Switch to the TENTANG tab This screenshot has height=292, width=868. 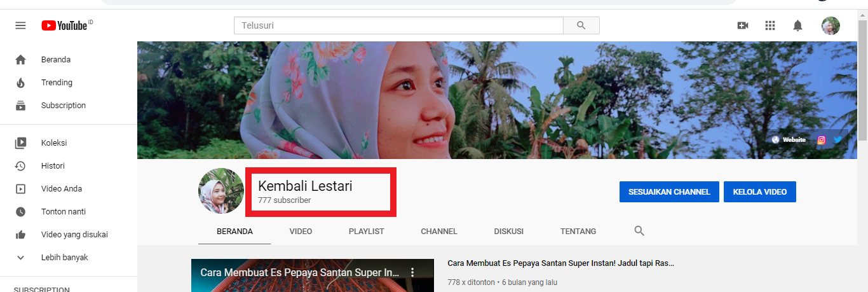click(578, 232)
